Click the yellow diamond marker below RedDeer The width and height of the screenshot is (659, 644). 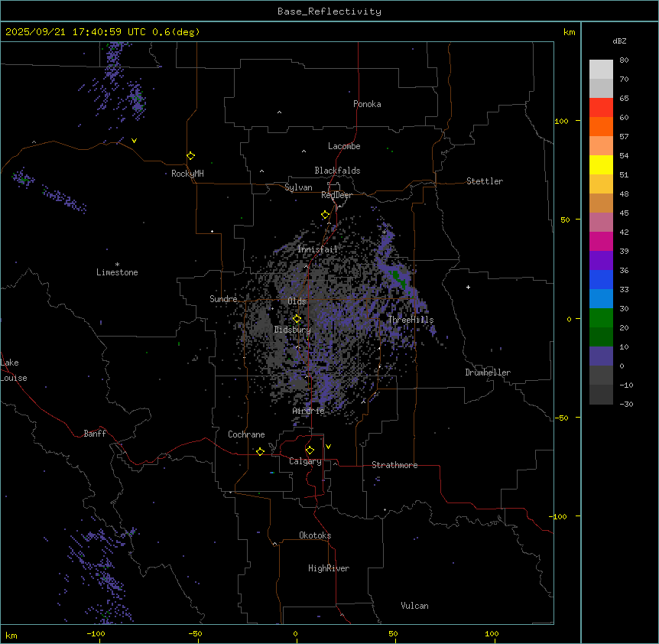tap(325, 215)
